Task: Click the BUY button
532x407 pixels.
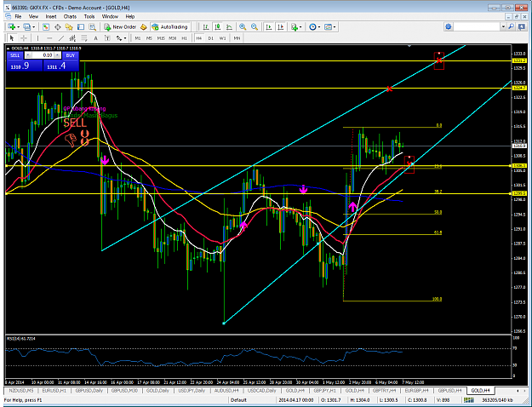Action: (71, 55)
